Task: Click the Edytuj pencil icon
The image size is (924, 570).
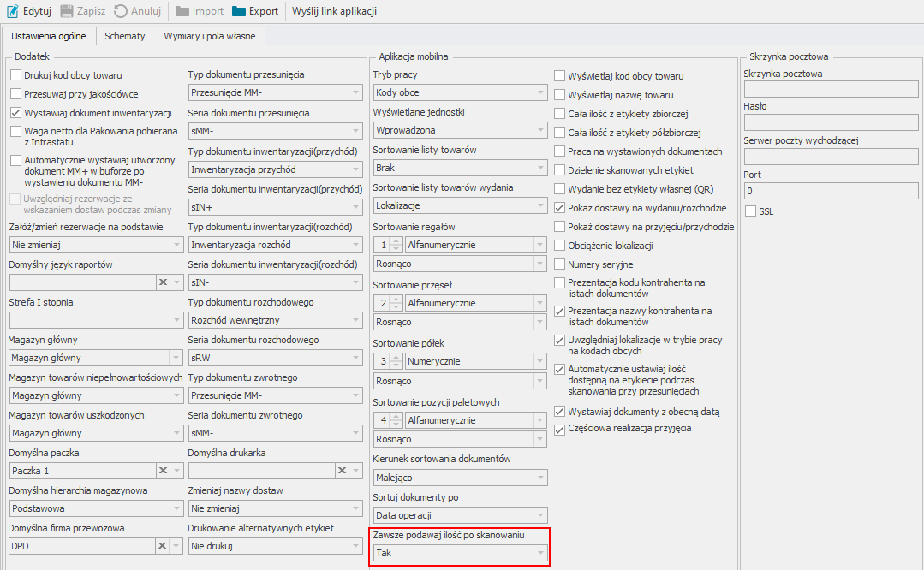Action: 12,11
